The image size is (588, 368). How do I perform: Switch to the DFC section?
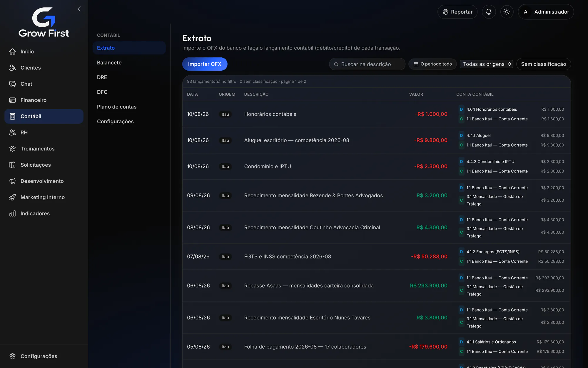point(129,92)
